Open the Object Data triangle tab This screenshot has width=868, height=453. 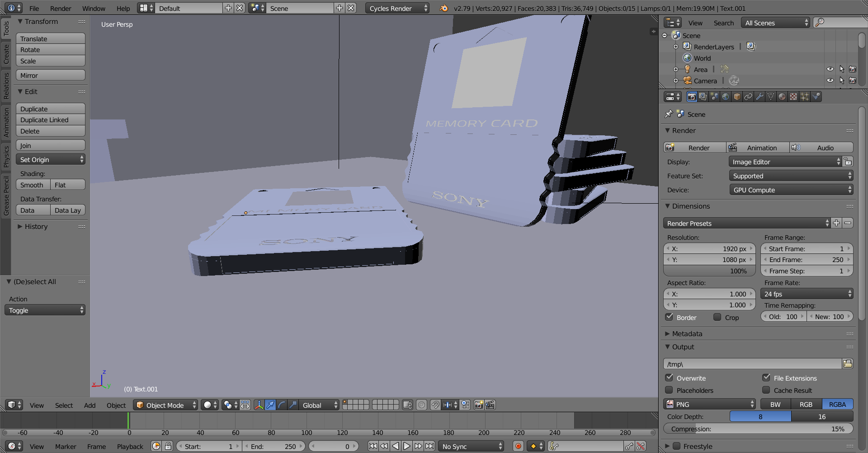tap(771, 96)
